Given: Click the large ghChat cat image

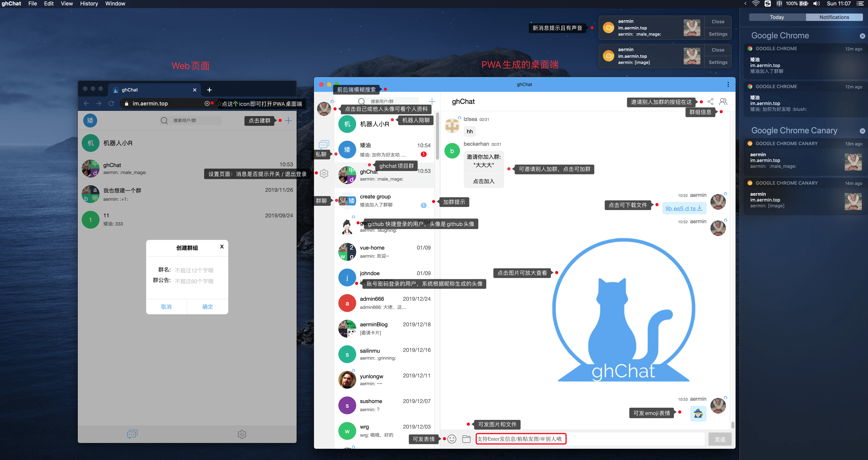Looking at the screenshot, I should click(623, 310).
